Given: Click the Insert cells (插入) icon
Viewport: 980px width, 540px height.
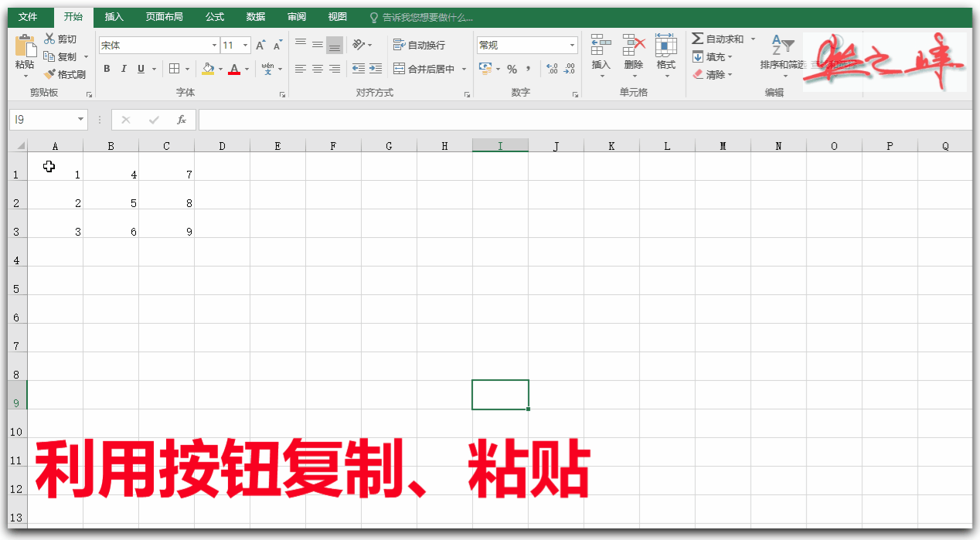Looking at the screenshot, I should point(601,46).
